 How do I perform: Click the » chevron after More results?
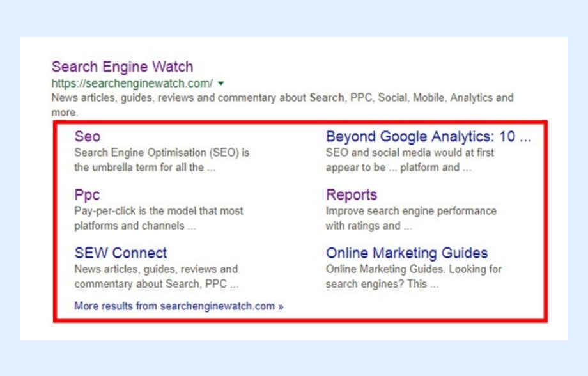[281, 306]
